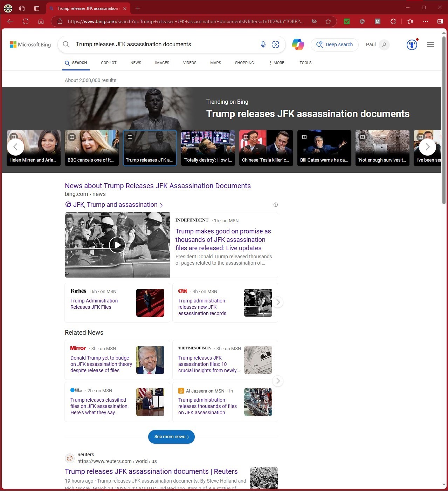
Task: Open the play-button extension icon in toolbar
Action: (362, 21)
